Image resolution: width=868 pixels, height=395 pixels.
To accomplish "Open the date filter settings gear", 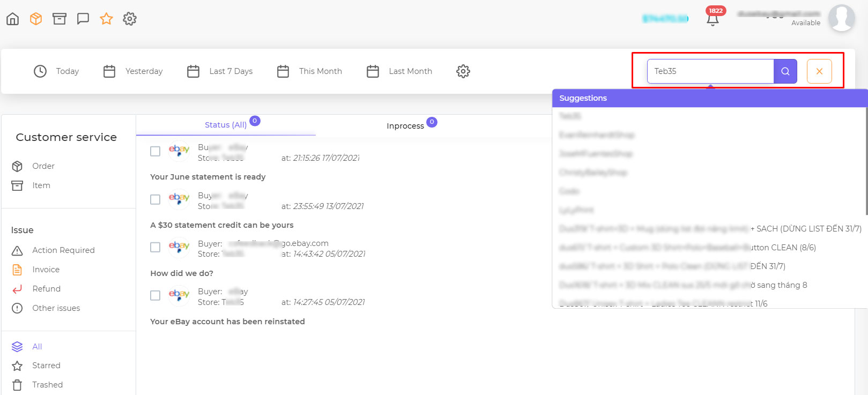I will point(463,71).
